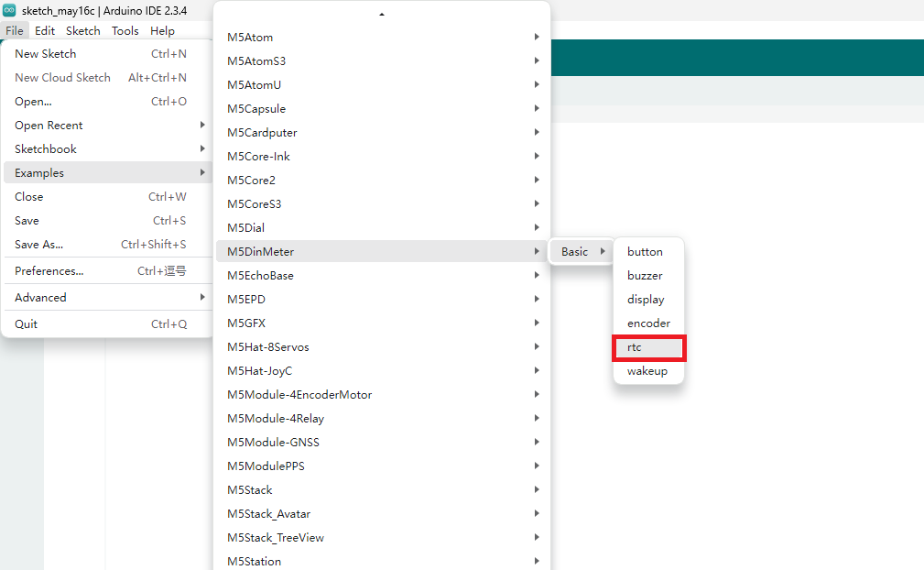Choose Save from the File menu
Image resolution: width=924 pixels, height=570 pixels.
[108, 221]
